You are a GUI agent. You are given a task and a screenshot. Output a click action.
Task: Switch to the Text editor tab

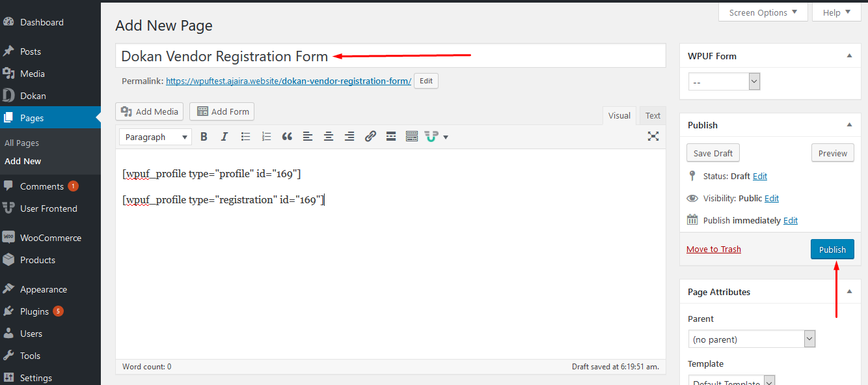(653, 115)
